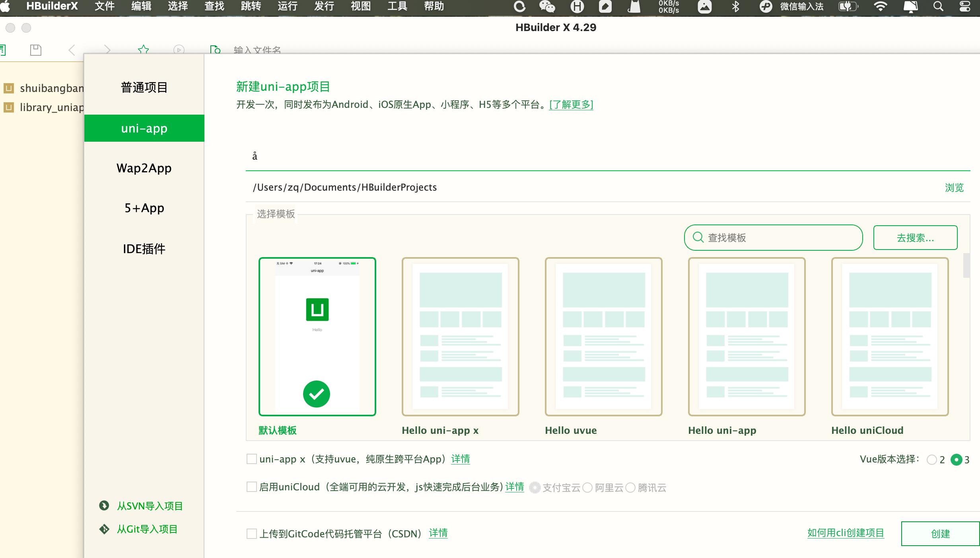Enable the uniCloud checkbox
Viewport: 980px width, 558px height.
pyautogui.click(x=251, y=487)
